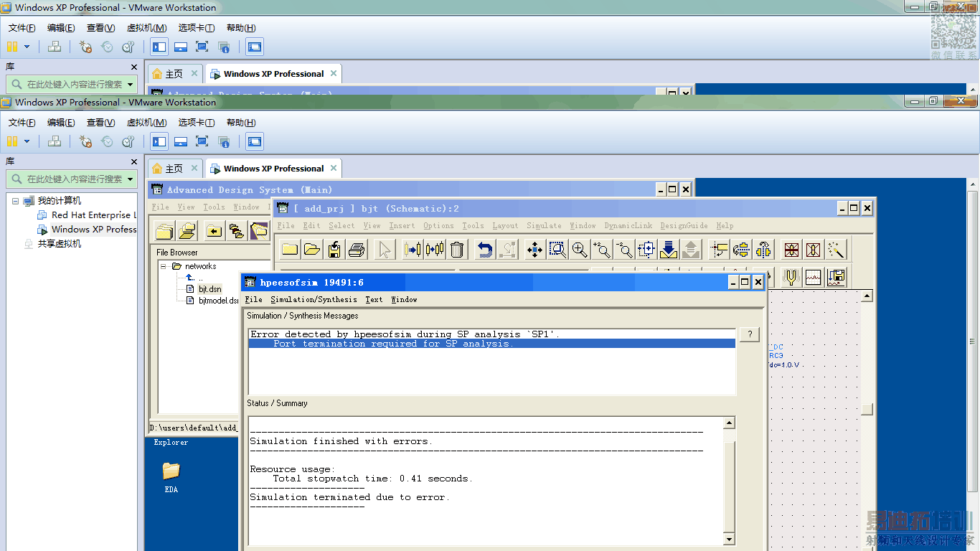The height and width of the screenshot is (551, 980).
Task: Close the 主页 tab in front VMware window
Action: pos(194,169)
